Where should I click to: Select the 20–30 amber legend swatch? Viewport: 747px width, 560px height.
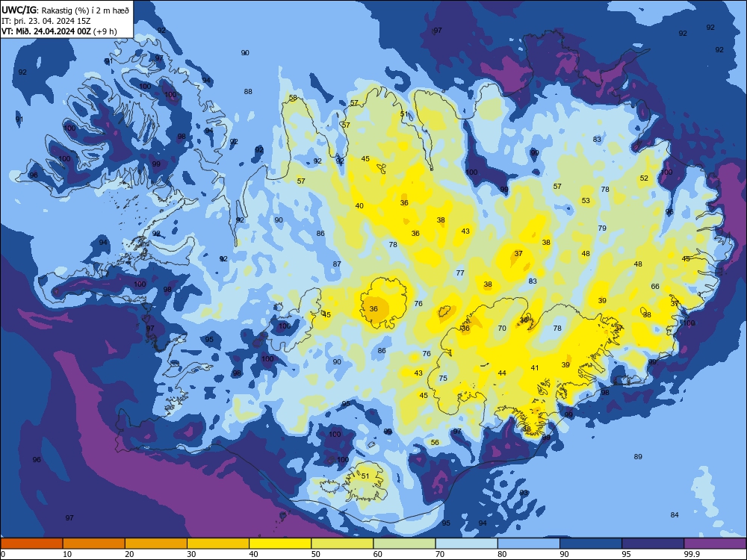[156, 544]
